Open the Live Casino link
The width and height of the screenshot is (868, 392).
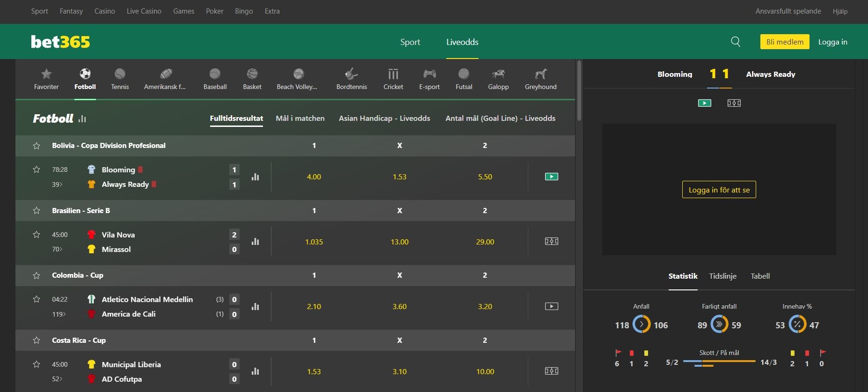coord(144,11)
